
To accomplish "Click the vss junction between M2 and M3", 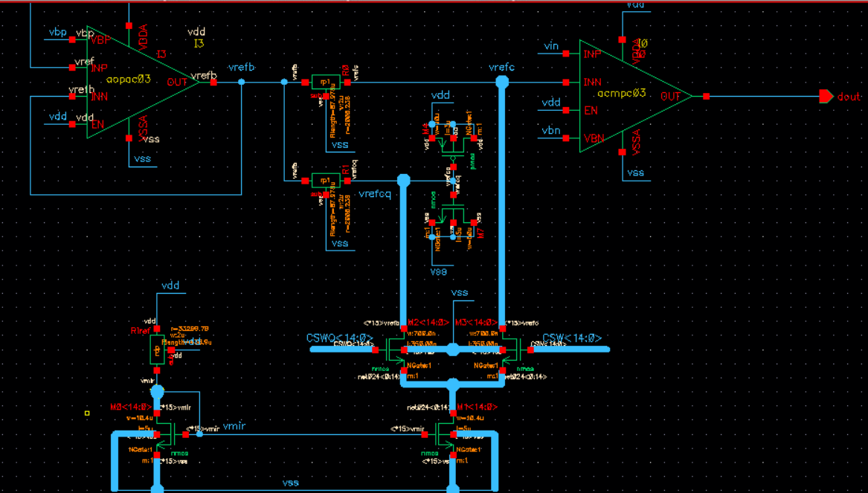I will (453, 349).
